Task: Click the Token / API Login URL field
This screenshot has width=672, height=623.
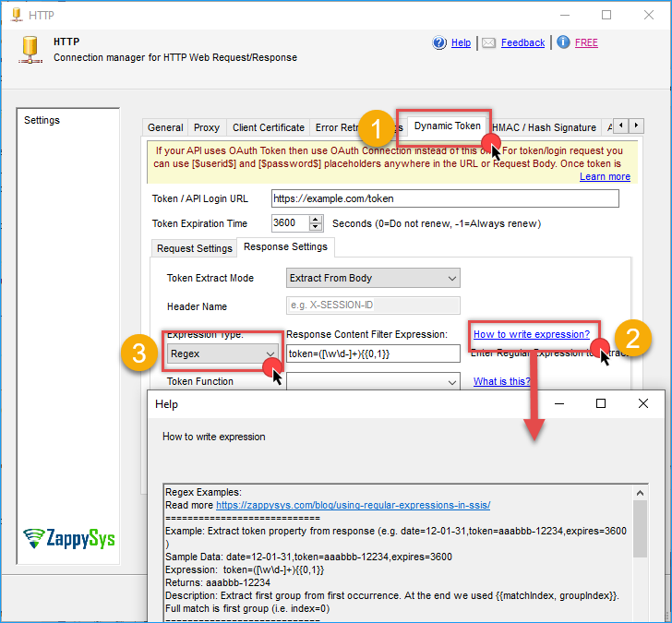Action: (445, 198)
